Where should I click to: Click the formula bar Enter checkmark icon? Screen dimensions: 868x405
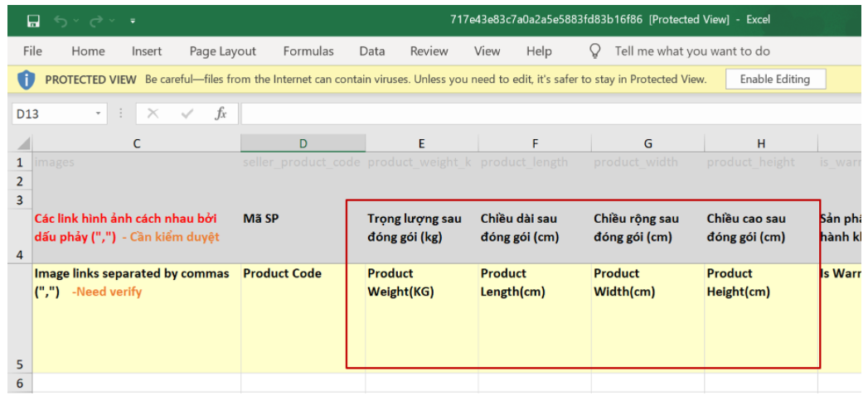(x=187, y=114)
